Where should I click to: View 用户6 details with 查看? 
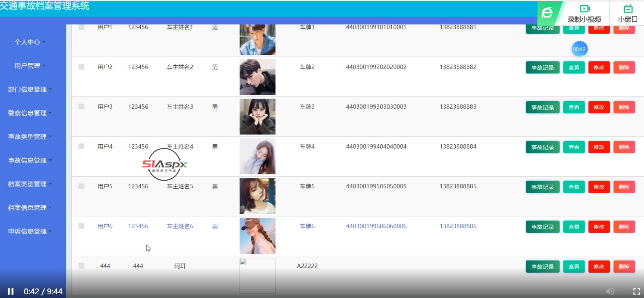click(574, 227)
